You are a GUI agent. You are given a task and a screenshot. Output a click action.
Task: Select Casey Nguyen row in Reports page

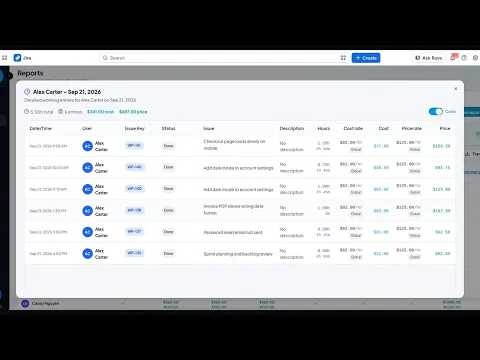(240, 304)
